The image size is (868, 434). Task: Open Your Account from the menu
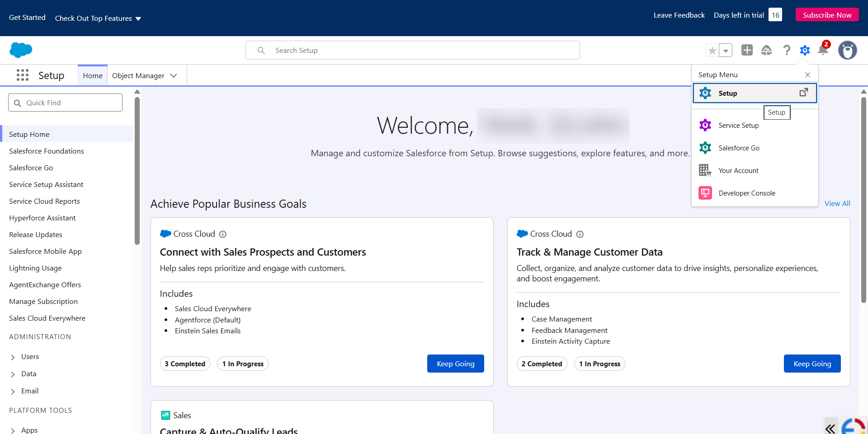(x=755, y=170)
